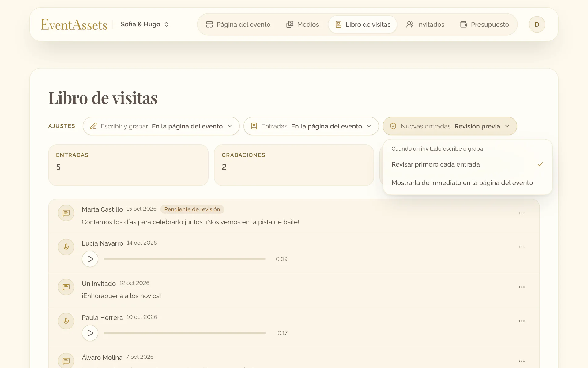Seek in Paula Herrera's audio progress bar
The height and width of the screenshot is (368, 588).
(185, 333)
